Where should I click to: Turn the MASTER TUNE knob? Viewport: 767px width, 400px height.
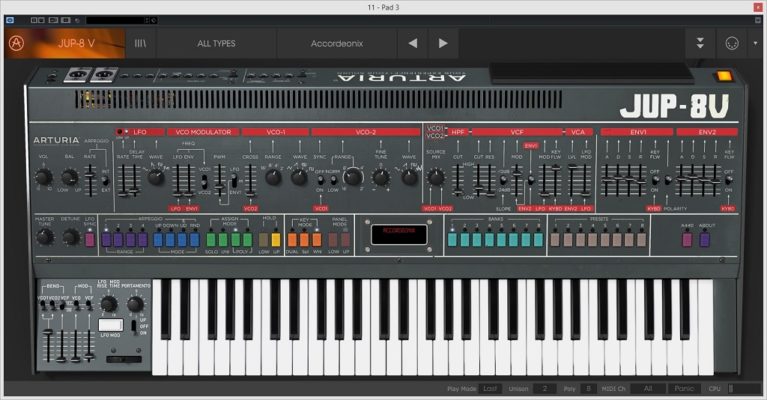[45, 237]
